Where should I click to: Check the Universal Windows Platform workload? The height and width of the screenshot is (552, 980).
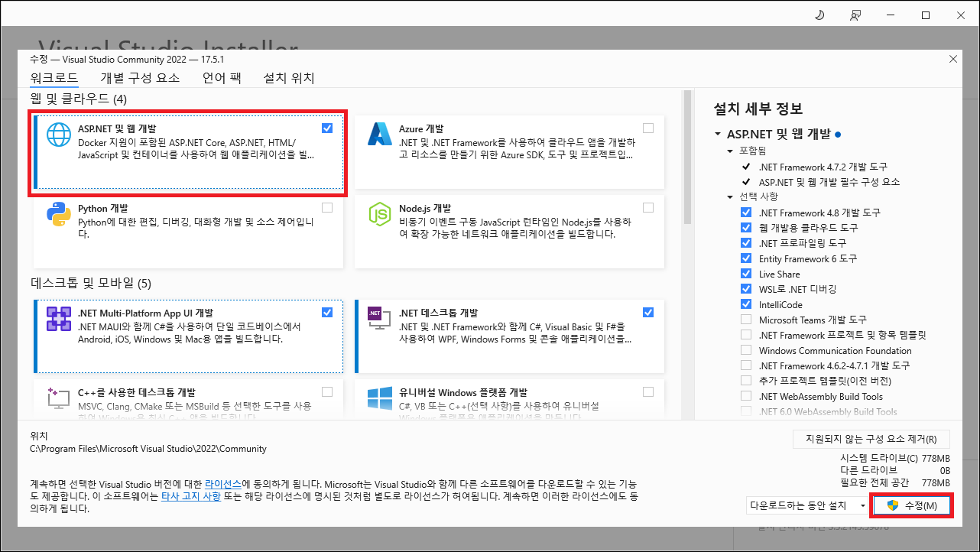pos(648,391)
